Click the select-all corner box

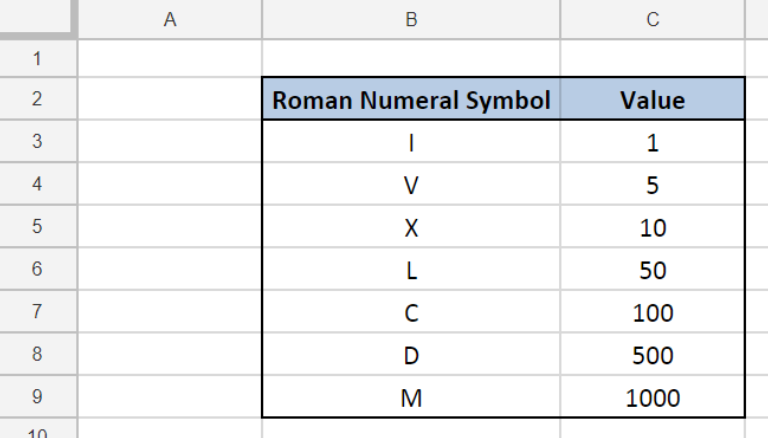(x=38, y=18)
